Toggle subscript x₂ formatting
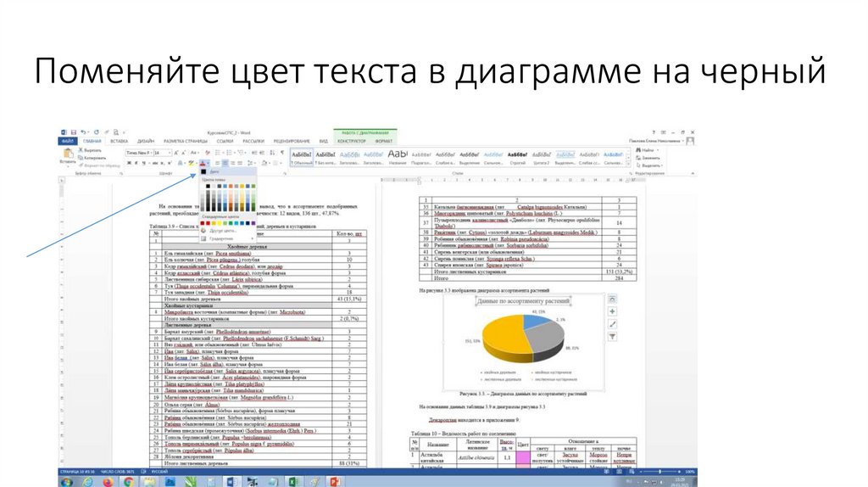This screenshot has height=487, width=868. point(162,163)
